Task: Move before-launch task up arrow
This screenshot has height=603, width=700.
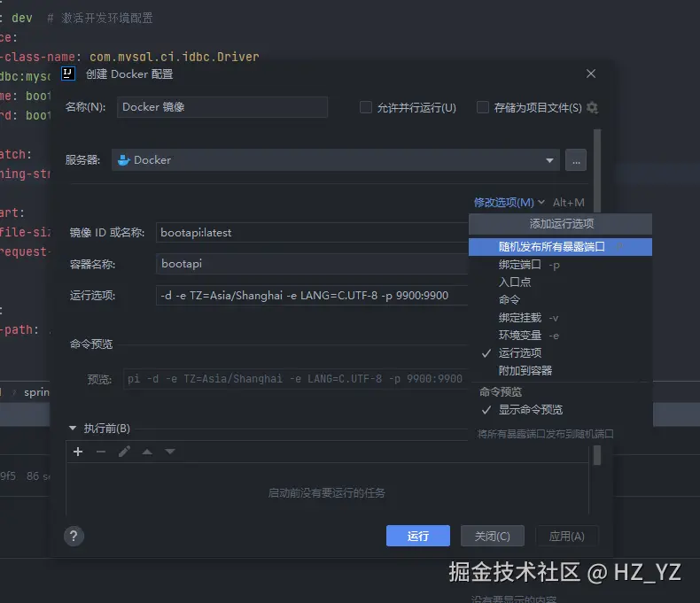Action: [147, 452]
